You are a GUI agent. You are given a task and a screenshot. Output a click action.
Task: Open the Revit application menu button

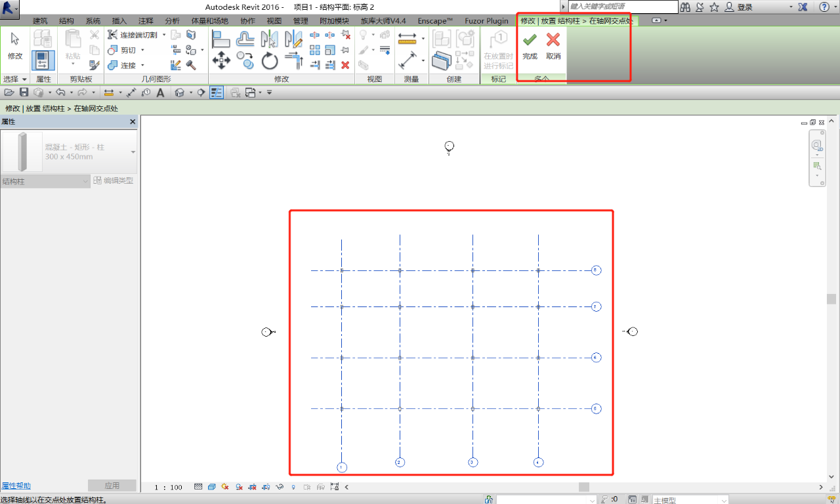[10, 8]
